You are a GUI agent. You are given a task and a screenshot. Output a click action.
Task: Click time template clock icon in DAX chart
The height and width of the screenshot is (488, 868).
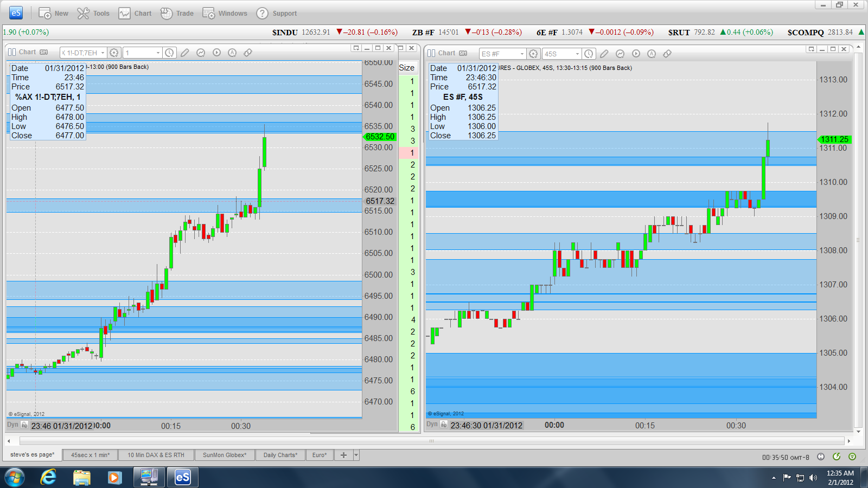coord(170,53)
